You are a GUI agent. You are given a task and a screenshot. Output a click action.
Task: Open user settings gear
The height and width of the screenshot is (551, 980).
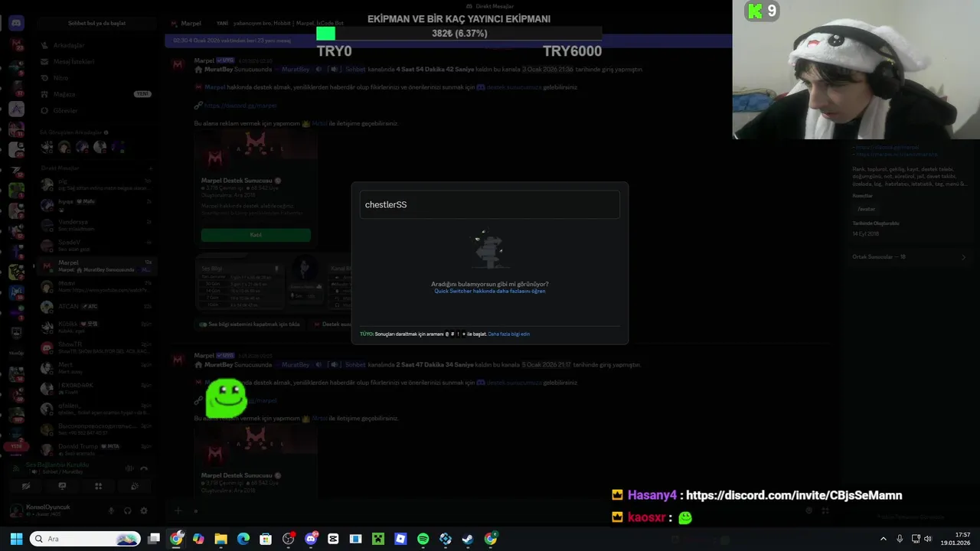point(143,510)
